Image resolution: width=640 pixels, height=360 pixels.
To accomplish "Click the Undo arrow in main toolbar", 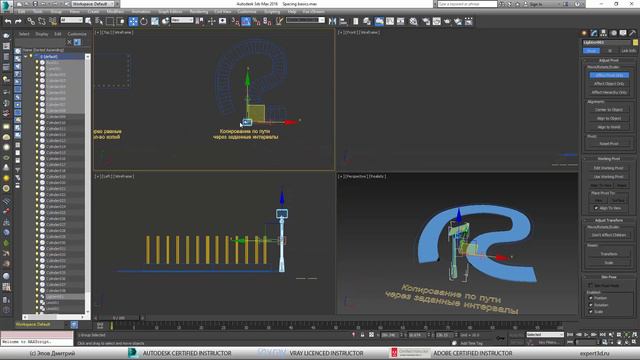I will click(x=7, y=21).
